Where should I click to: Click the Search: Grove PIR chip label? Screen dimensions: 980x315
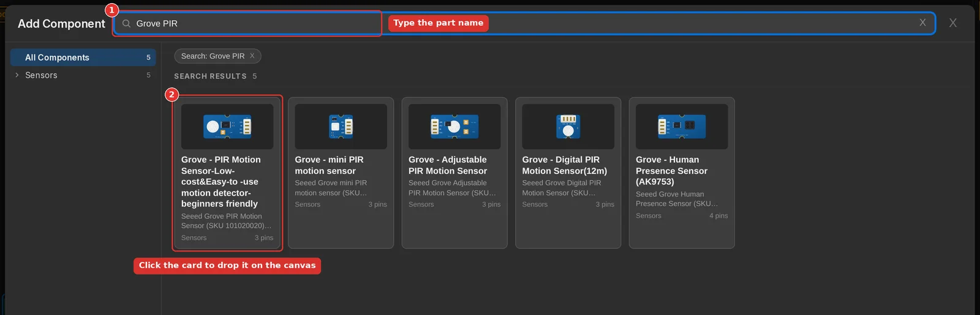[x=213, y=56]
